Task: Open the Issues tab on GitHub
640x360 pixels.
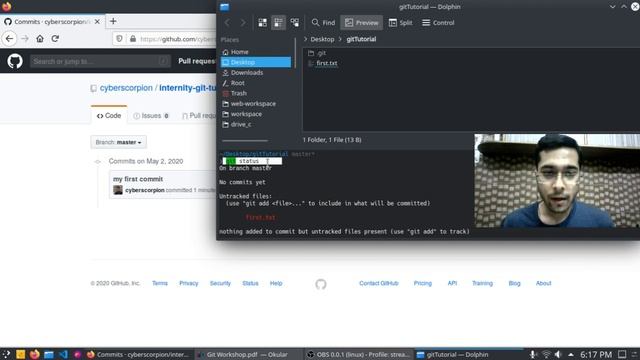Action: pyautogui.click(x=151, y=116)
